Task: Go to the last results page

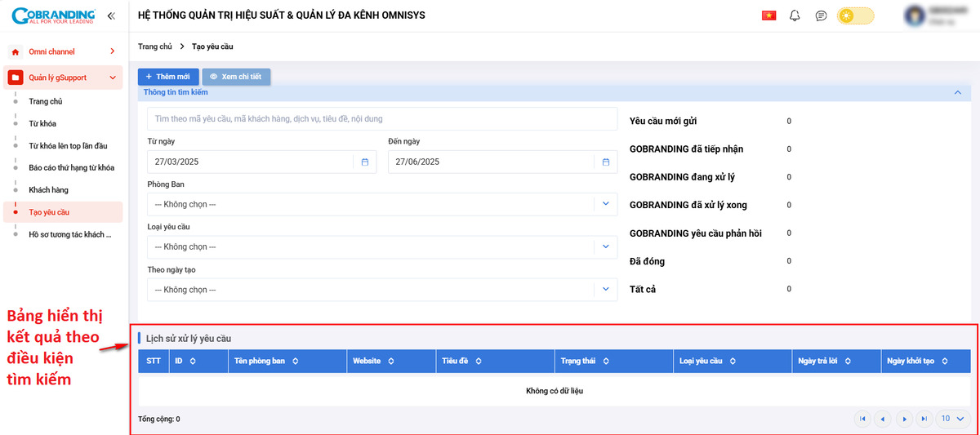Action: (x=924, y=419)
